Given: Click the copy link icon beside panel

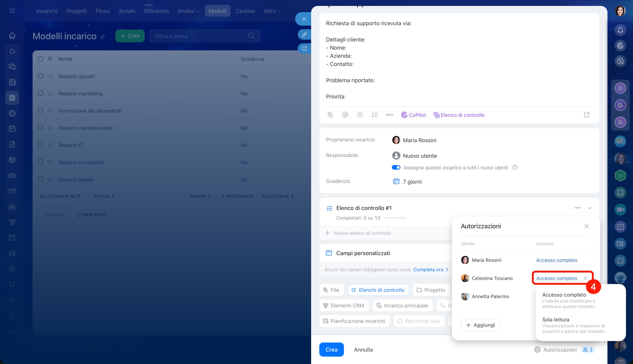Looking at the screenshot, I should click(304, 34).
